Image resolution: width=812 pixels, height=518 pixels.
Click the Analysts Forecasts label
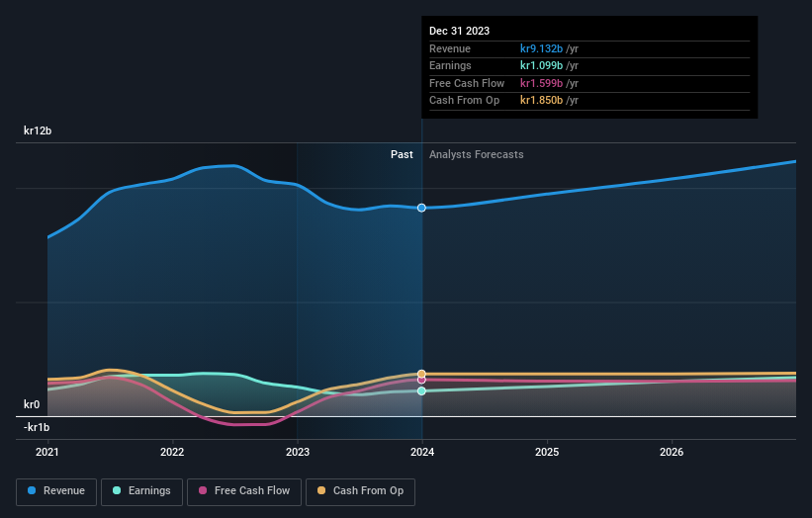coord(477,155)
